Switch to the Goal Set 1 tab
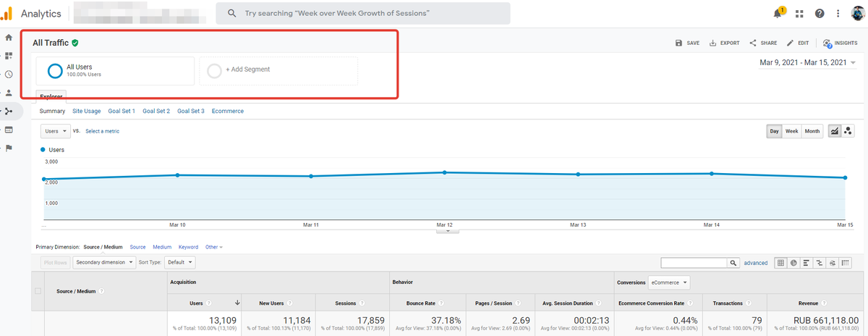 (x=122, y=111)
